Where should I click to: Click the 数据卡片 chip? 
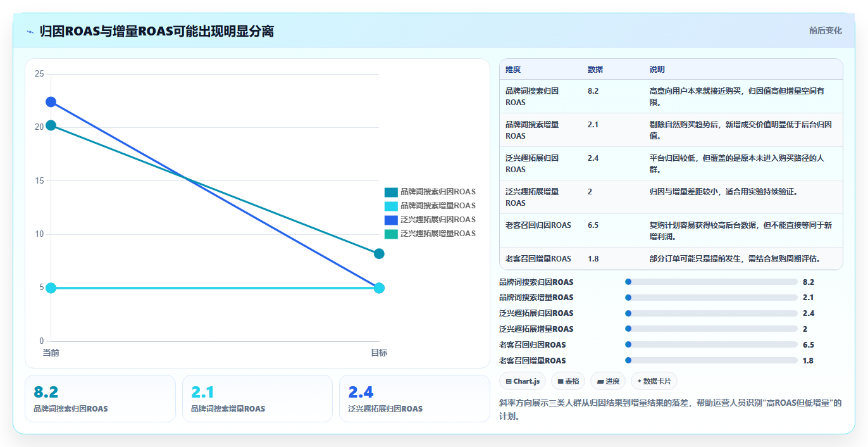click(x=654, y=381)
